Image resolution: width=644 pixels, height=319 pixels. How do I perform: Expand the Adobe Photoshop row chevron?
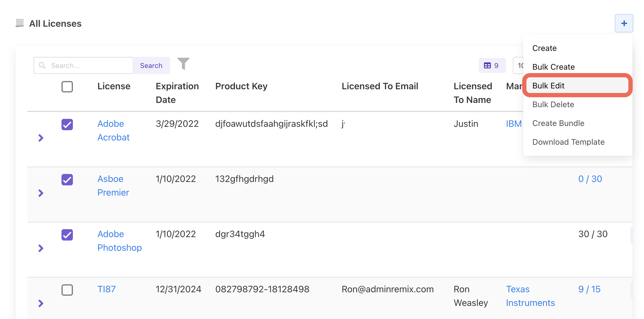41,248
